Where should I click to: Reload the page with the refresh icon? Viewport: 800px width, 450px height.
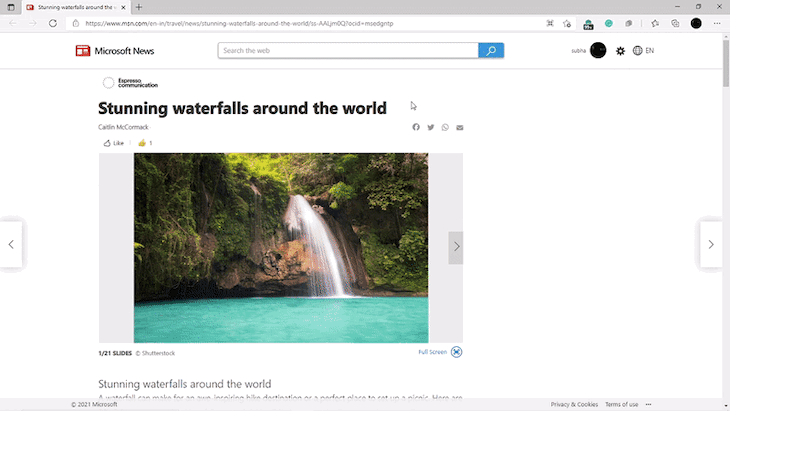pyautogui.click(x=53, y=23)
